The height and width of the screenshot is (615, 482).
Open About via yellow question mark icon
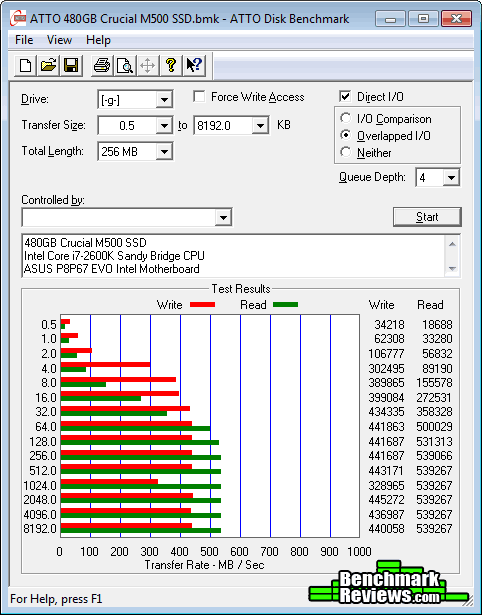tap(171, 65)
